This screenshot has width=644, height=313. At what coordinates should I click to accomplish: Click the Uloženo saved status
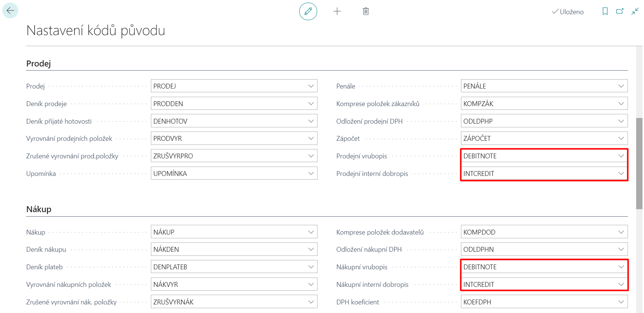[x=568, y=12]
